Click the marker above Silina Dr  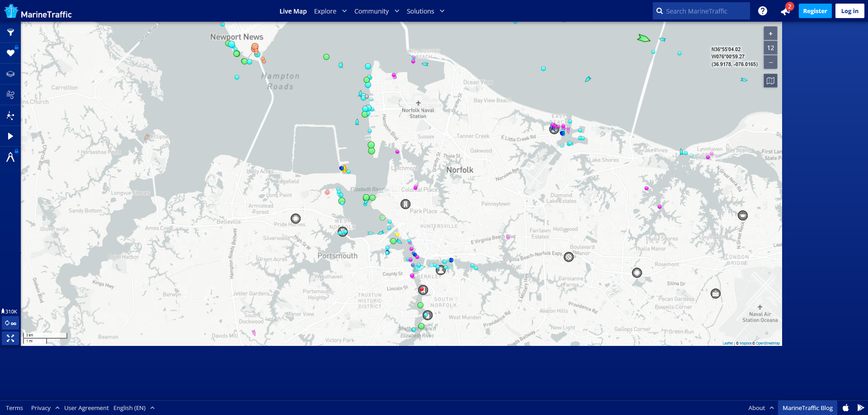pyautogui.click(x=637, y=272)
